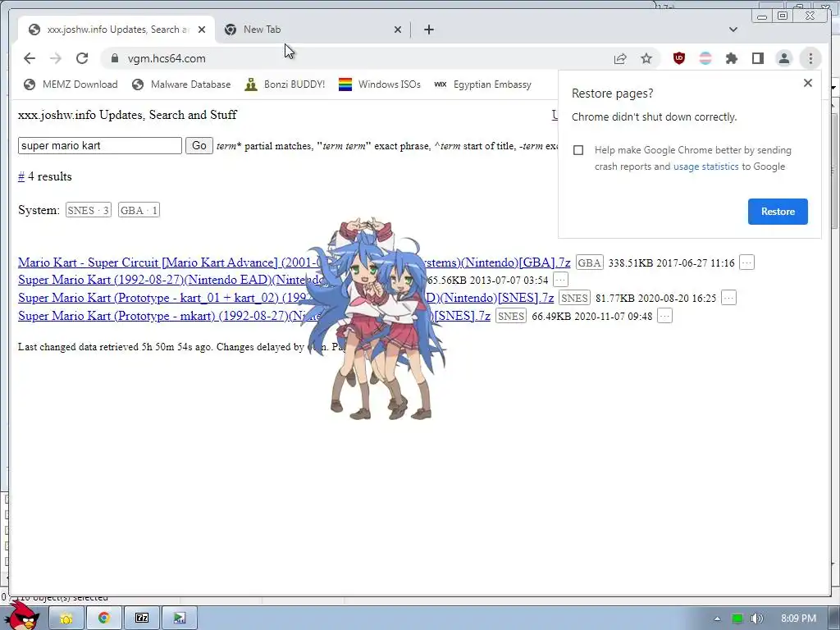Click the blue Restore button
840x630 pixels.
click(x=778, y=211)
